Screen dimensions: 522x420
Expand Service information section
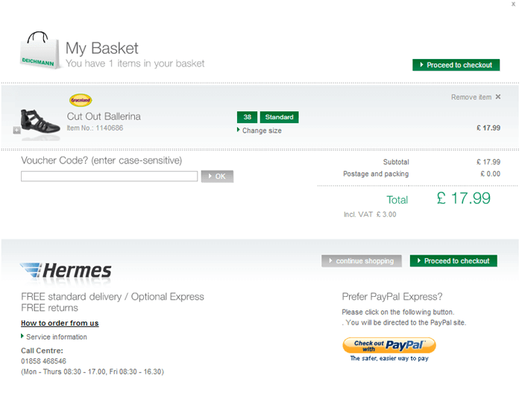tap(56, 337)
